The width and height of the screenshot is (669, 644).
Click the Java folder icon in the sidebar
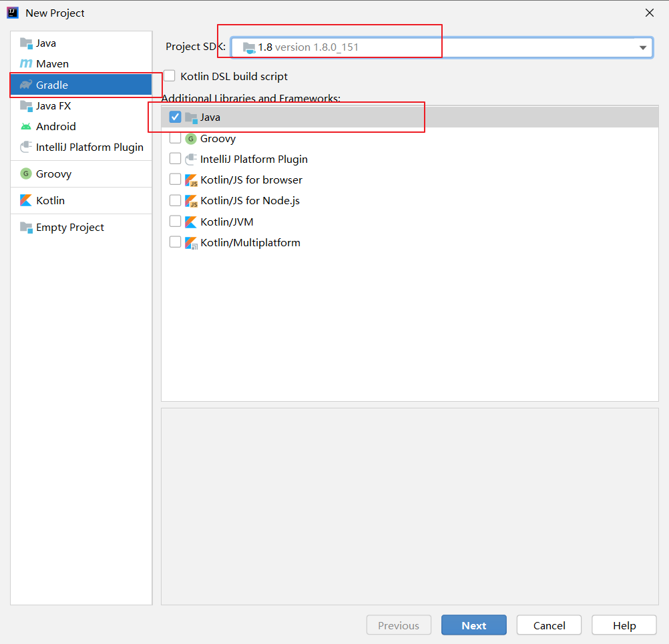(26, 43)
